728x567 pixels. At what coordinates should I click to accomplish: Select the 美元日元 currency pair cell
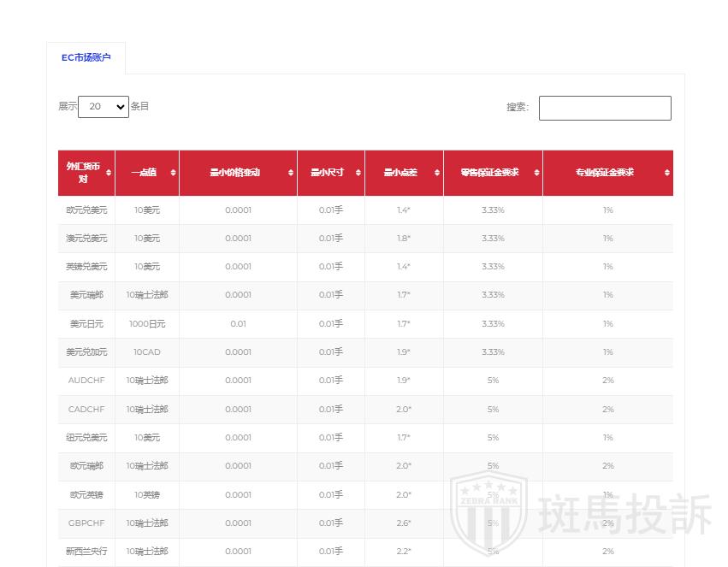click(86, 324)
